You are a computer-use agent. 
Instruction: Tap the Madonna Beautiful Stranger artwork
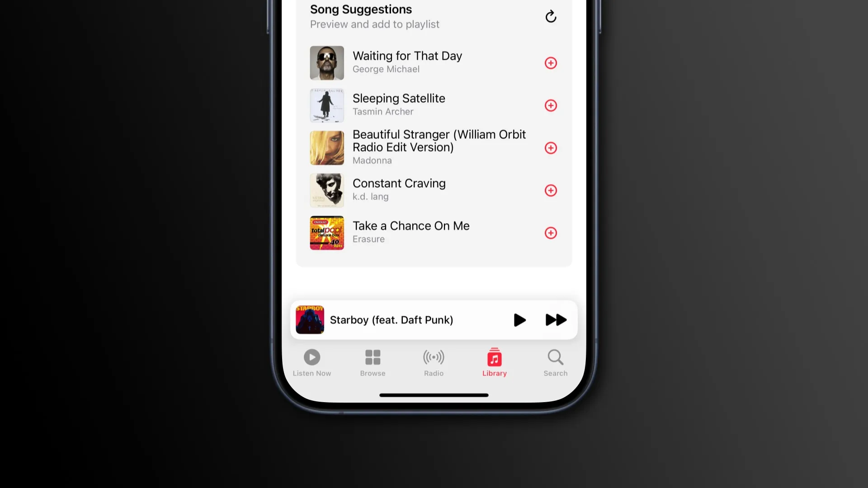327,147
